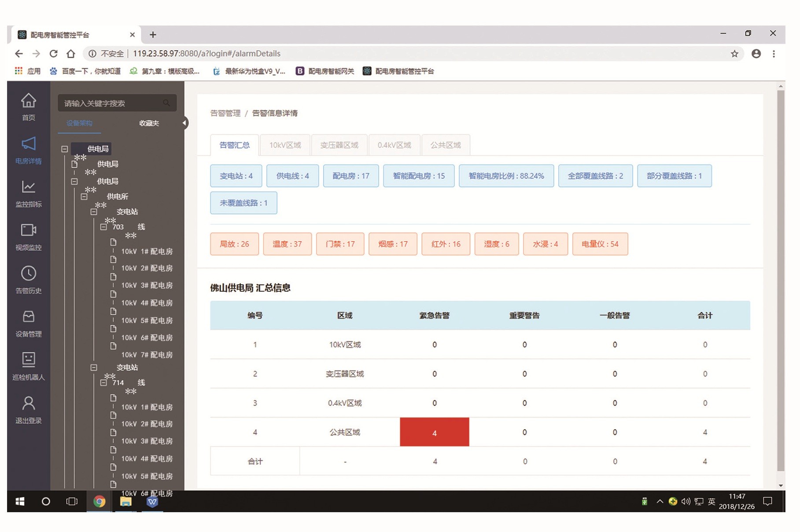Open the 首页 home icon in sidebar
Viewport: 800px width, 532px height.
(x=29, y=101)
